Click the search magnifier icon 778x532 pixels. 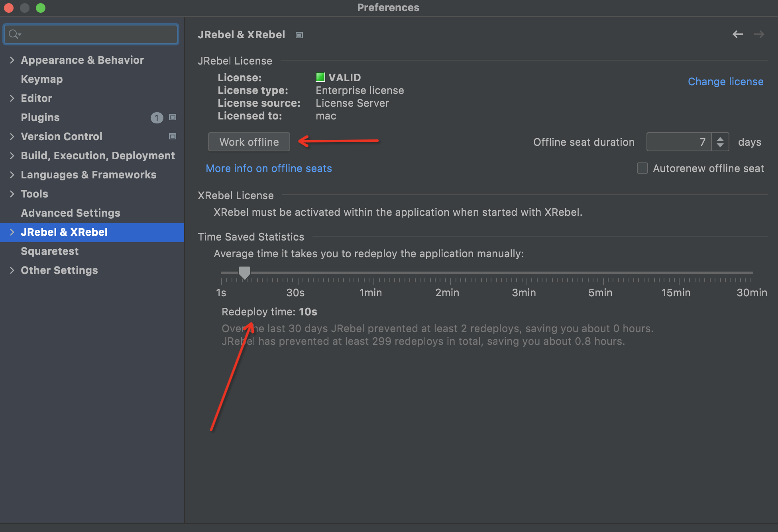click(x=14, y=34)
